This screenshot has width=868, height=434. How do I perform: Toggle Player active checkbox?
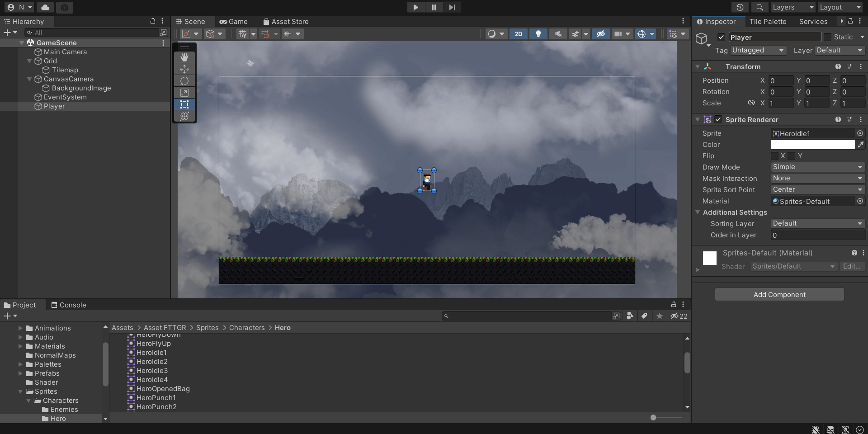[721, 37]
